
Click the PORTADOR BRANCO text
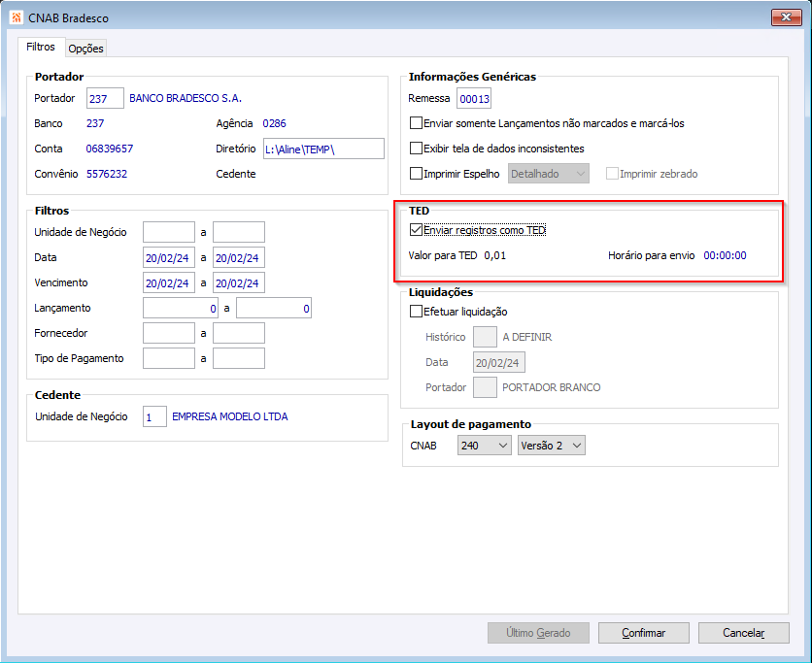tap(552, 387)
